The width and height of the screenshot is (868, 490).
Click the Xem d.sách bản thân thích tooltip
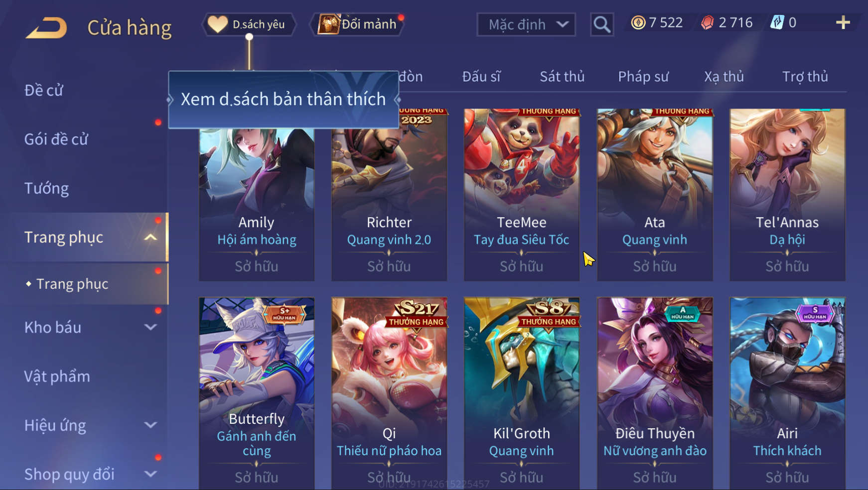click(284, 100)
